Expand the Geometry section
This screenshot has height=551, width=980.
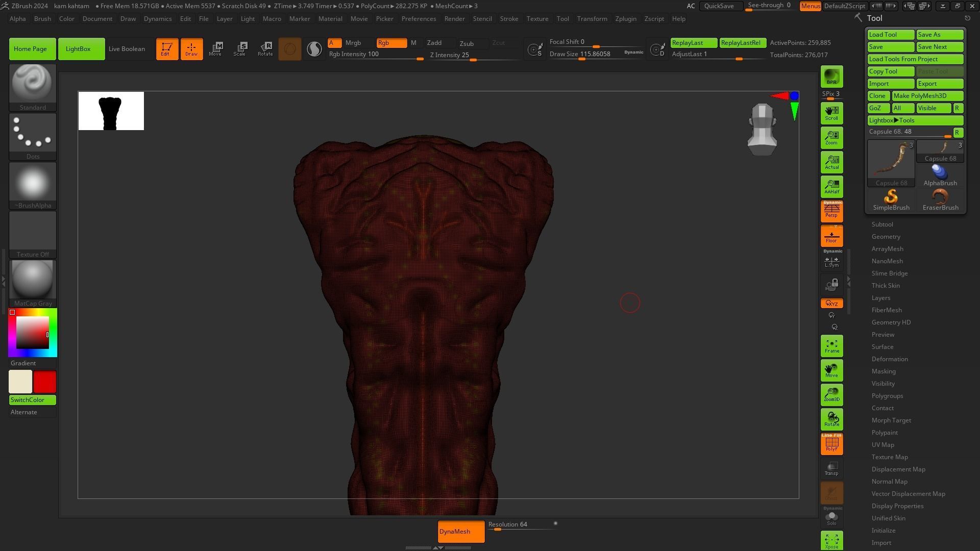(886, 237)
